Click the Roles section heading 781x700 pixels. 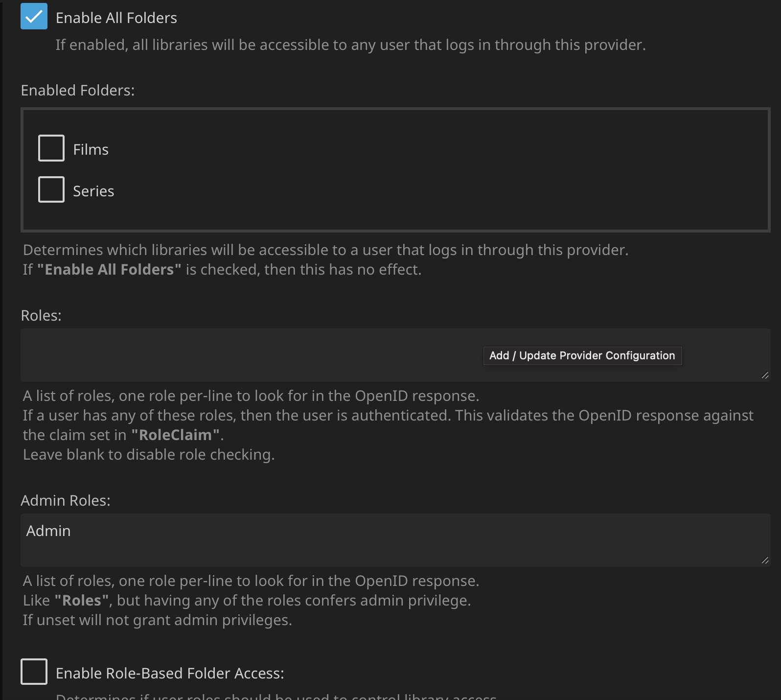tap(41, 315)
